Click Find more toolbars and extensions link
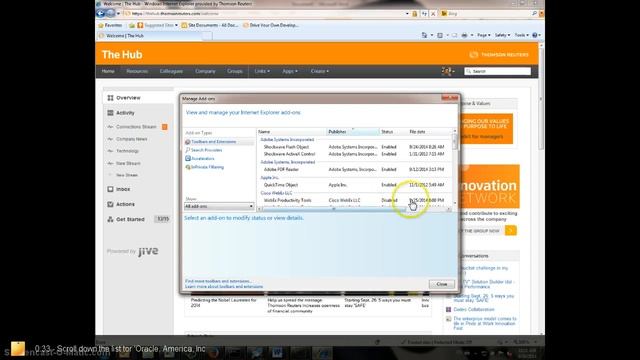Image resolution: width=640 pixels, height=360 pixels. click(218, 281)
